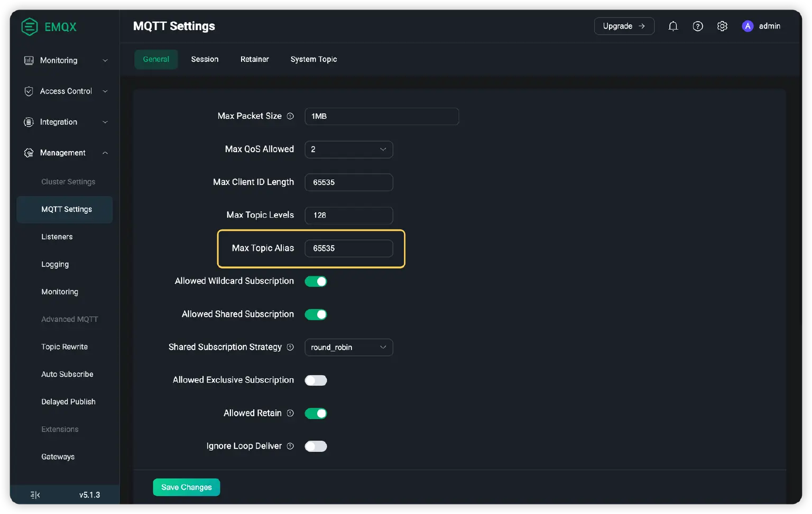Open the notifications bell
Viewport: 812px width, 514px height.
pyautogui.click(x=673, y=25)
